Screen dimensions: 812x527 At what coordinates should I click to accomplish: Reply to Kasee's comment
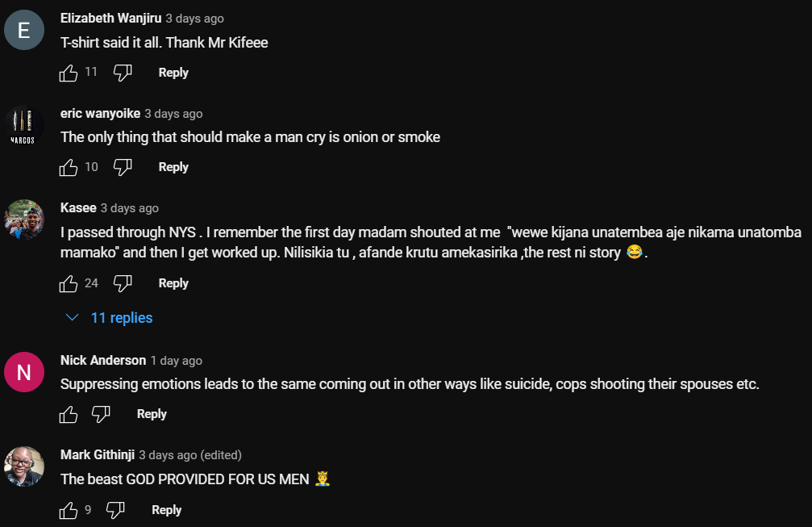[x=173, y=283]
